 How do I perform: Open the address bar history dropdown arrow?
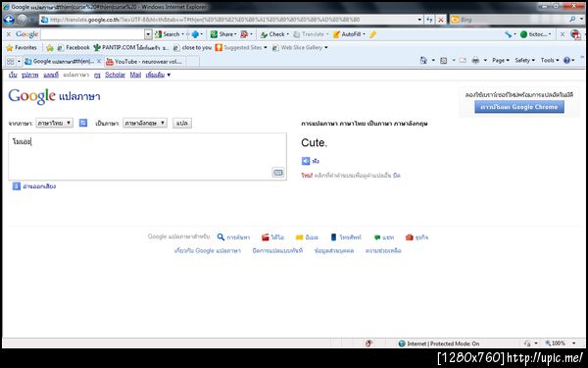click(x=419, y=20)
